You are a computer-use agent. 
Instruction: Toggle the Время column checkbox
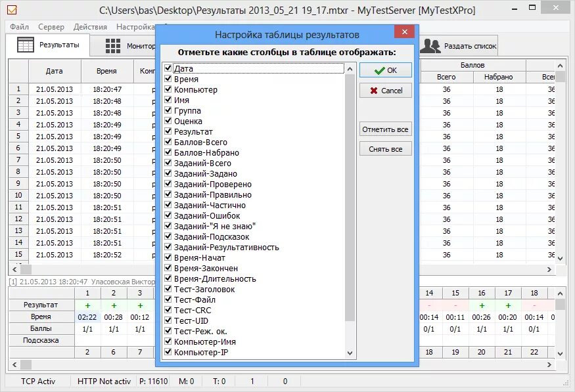click(x=168, y=79)
